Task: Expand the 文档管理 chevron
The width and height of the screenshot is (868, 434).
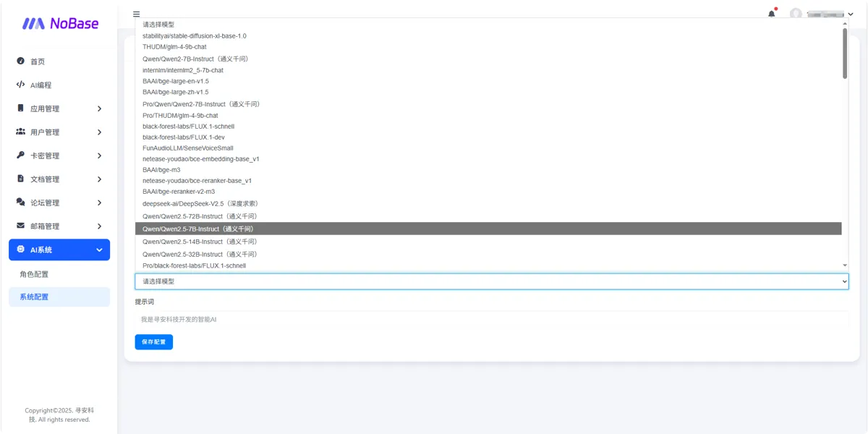Action: 99,179
